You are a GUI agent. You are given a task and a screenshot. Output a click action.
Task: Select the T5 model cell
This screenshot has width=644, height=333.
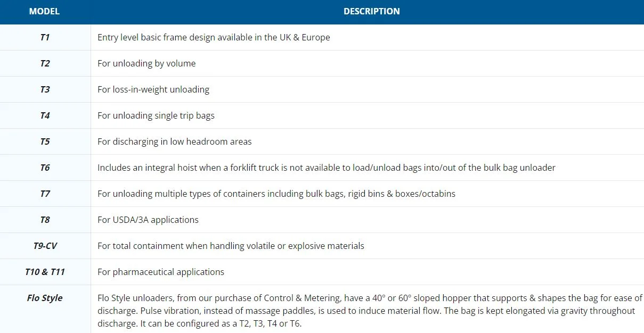45,141
